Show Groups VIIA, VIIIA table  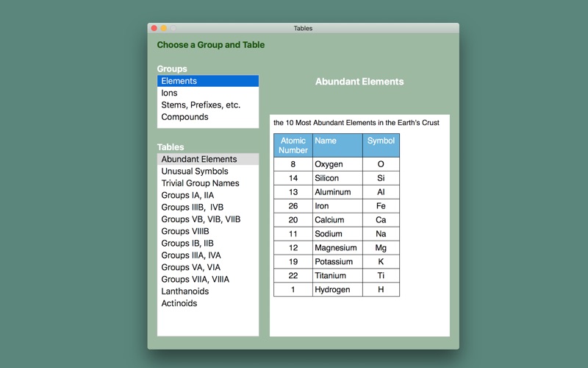[x=208, y=279]
